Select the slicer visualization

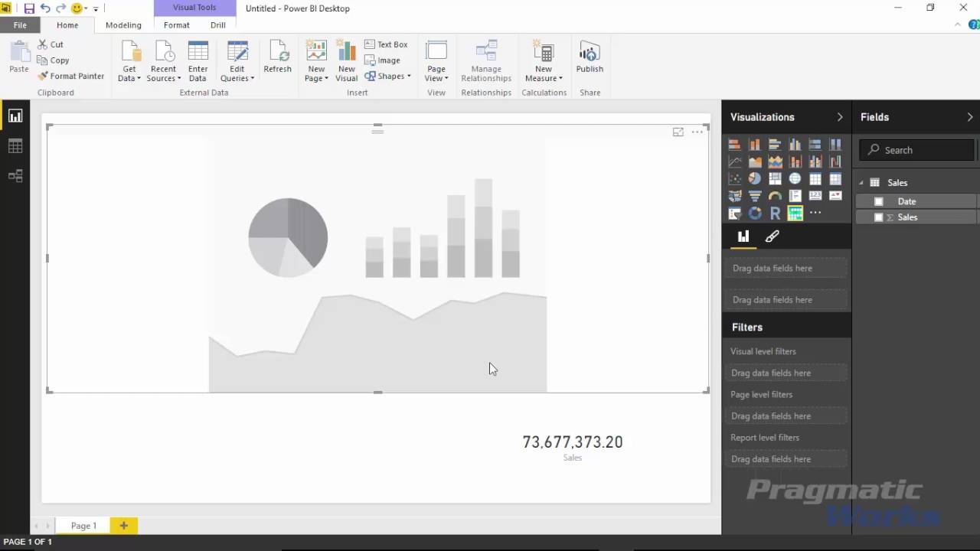click(x=735, y=214)
